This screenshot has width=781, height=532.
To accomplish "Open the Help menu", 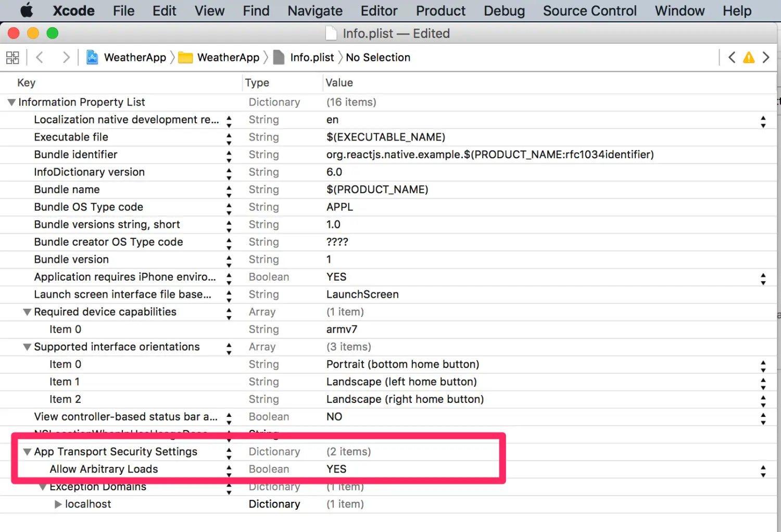I will coord(737,10).
